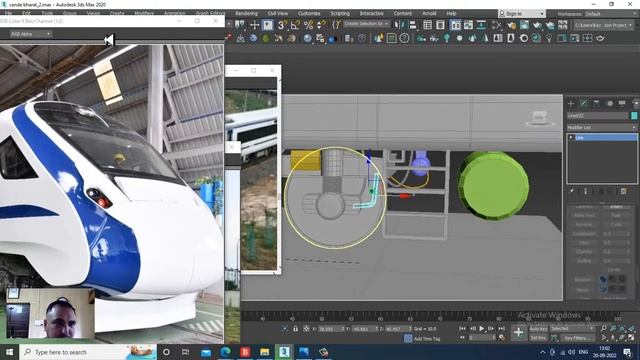Click the Align tool icon
The height and width of the screenshot is (360, 640).
[413, 25]
